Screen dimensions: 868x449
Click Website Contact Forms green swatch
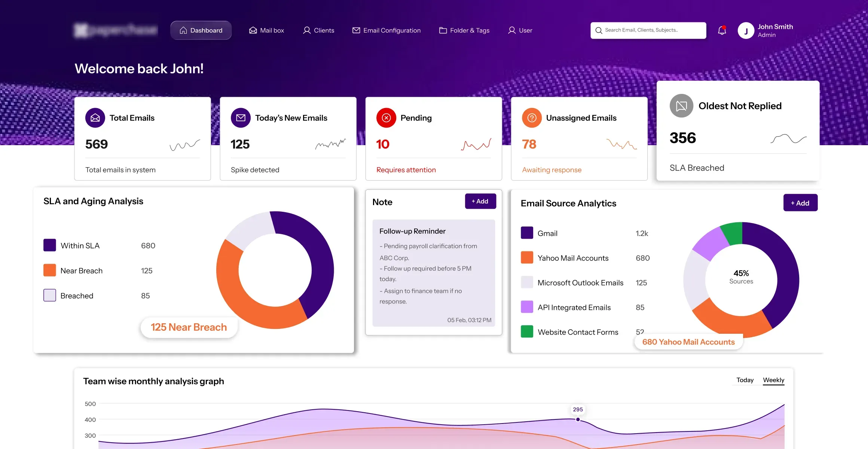click(527, 332)
